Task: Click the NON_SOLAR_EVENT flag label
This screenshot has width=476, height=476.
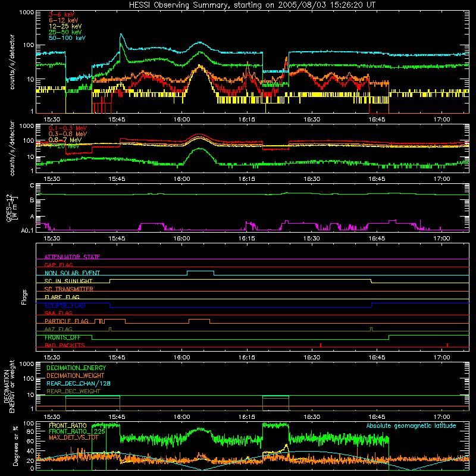Action: pyautogui.click(x=72, y=273)
